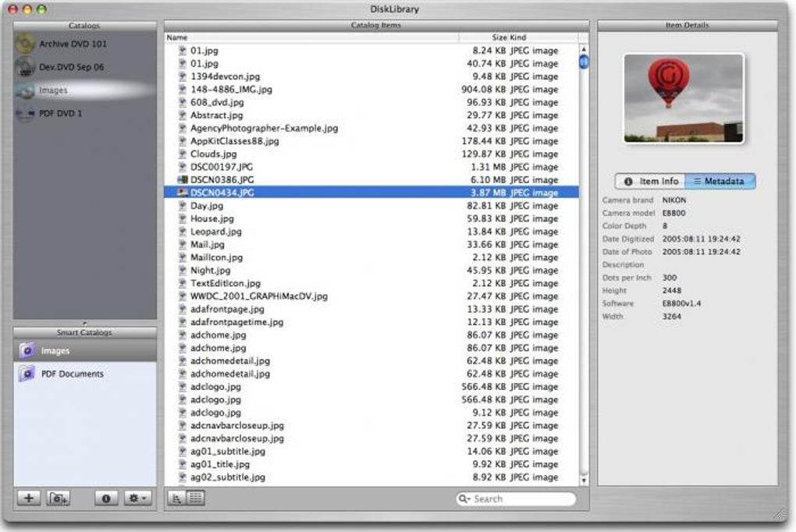Click the TextEditIcon.jpg file icon
Viewport: 796px width, 532px height.
pos(183,283)
